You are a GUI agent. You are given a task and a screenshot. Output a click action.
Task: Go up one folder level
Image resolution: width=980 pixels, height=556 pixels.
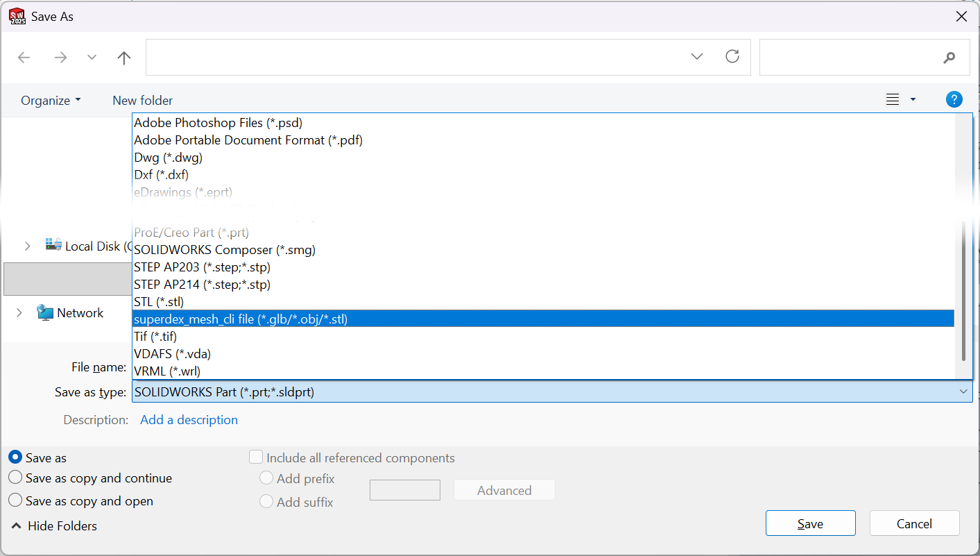pos(124,58)
